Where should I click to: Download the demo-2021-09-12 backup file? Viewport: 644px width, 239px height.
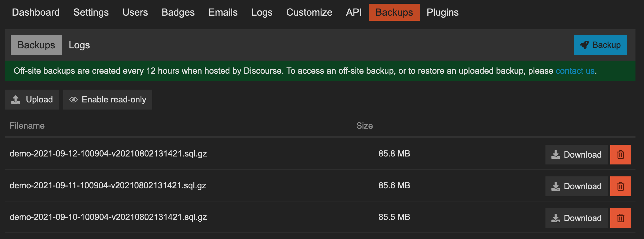[576, 154]
